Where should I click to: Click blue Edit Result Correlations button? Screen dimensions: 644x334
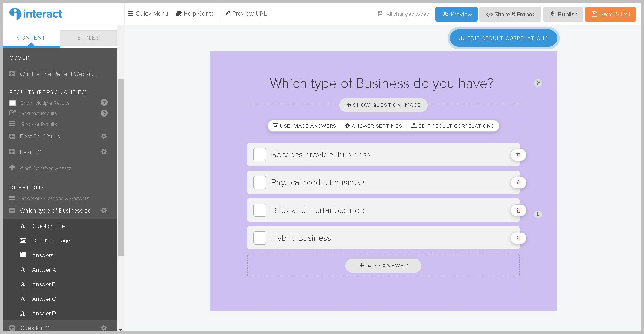pyautogui.click(x=503, y=38)
